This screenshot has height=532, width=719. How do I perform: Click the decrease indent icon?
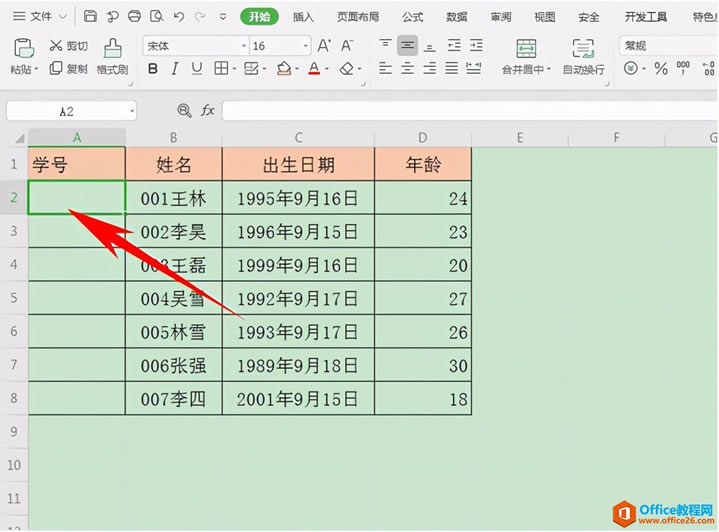click(x=454, y=45)
